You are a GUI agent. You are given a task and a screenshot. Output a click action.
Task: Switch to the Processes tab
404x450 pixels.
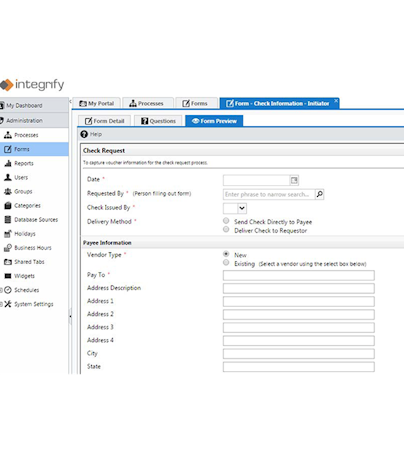[148, 103]
